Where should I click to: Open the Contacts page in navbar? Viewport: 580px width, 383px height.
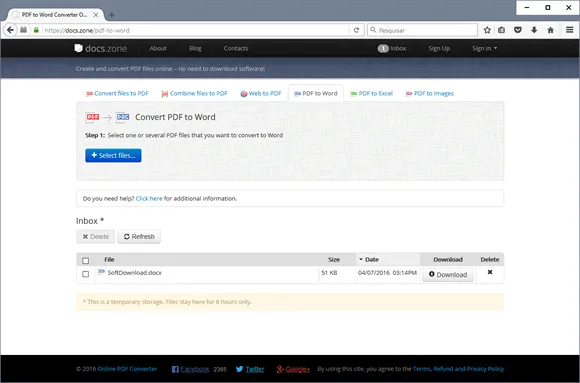[x=236, y=48]
